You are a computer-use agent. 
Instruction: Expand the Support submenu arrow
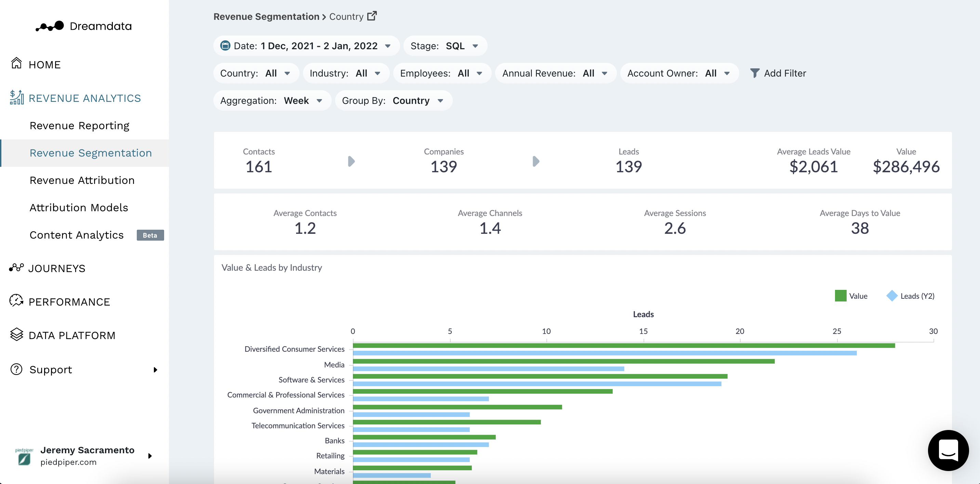(155, 369)
